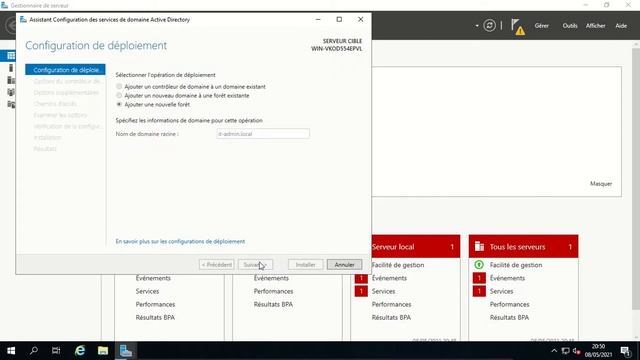640x360 pixels.
Task: Open Task View on the taskbar
Action: (x=56, y=351)
